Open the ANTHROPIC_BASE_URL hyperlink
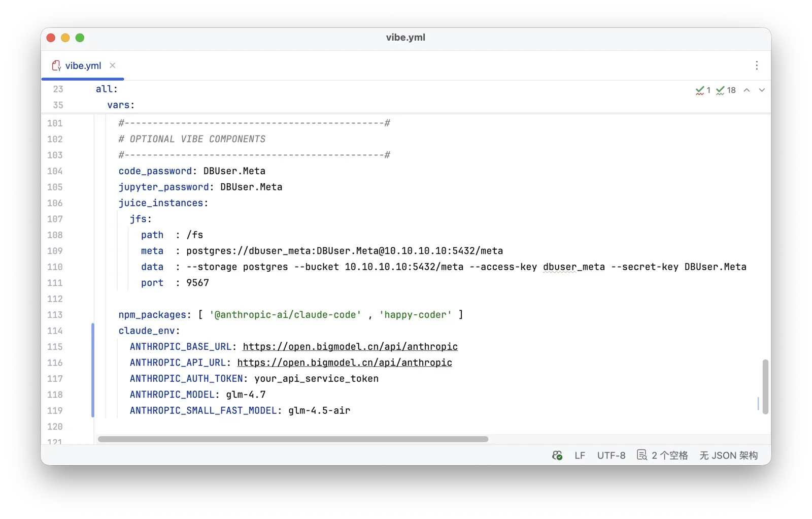Screen dimensions: 812x519 pyautogui.click(x=350, y=346)
